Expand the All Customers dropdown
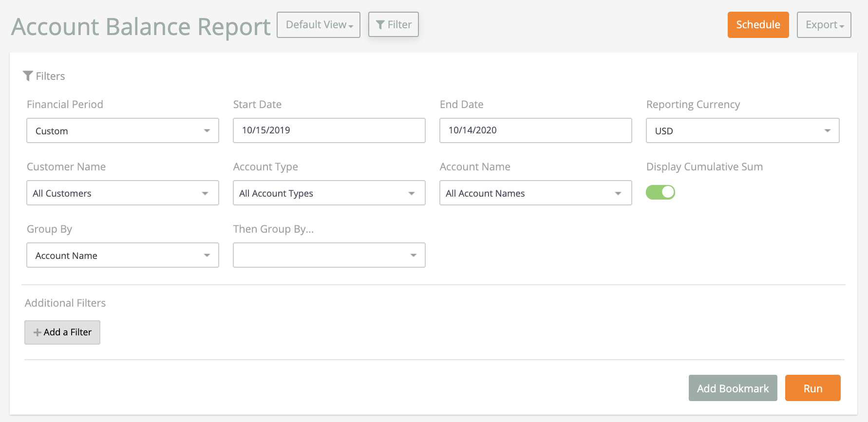 tap(123, 193)
